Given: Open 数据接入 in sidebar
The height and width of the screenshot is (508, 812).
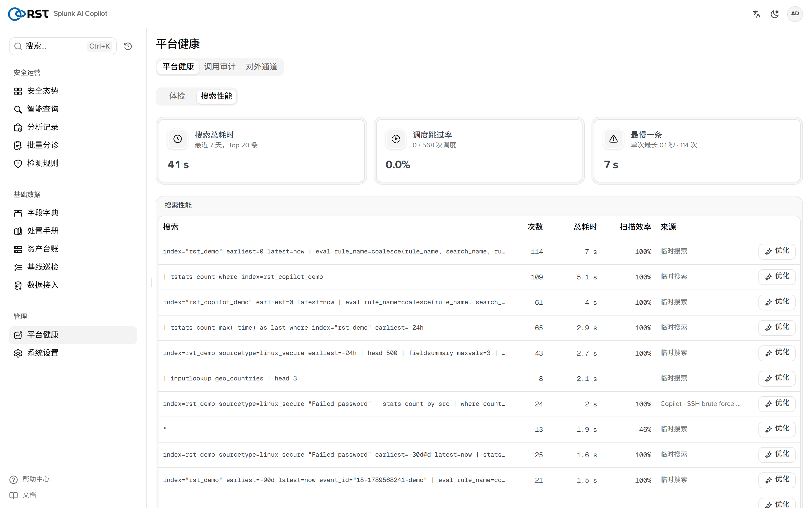Looking at the screenshot, I should click(x=73, y=285).
